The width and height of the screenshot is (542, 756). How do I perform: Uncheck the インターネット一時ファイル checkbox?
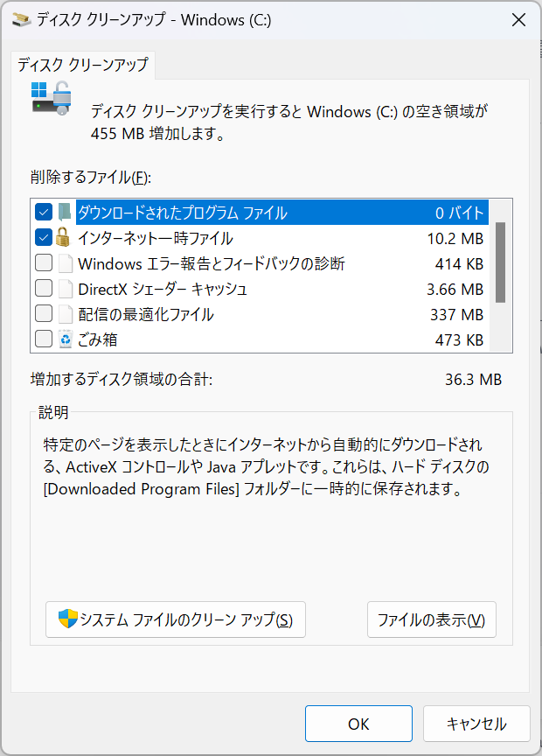click(44, 238)
